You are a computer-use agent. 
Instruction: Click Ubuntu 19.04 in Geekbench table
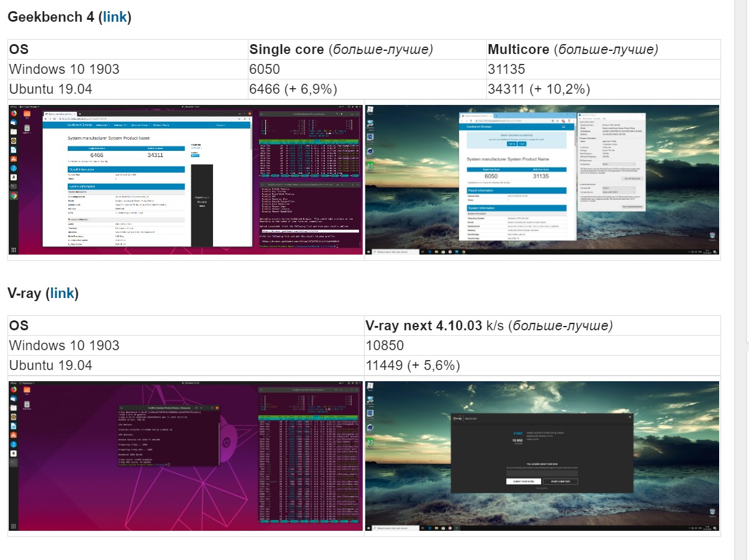51,89
